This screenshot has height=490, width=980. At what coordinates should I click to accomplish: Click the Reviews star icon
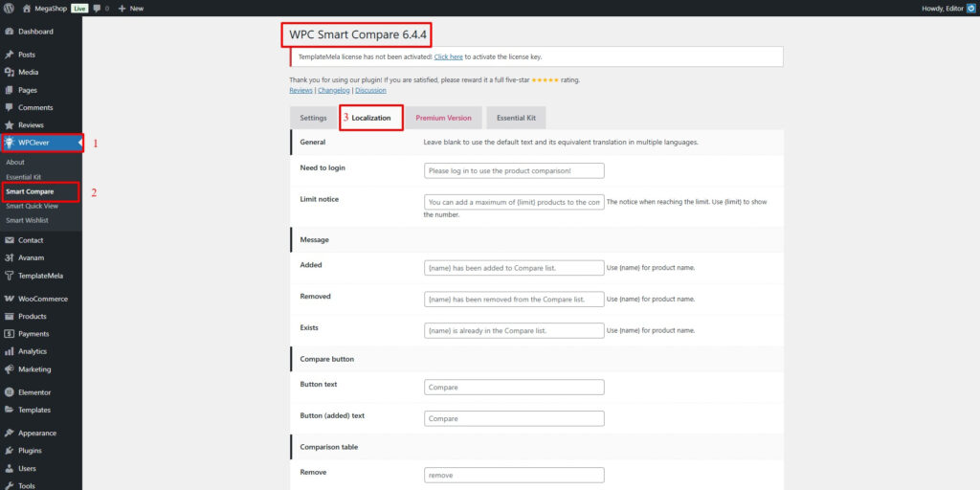point(10,125)
